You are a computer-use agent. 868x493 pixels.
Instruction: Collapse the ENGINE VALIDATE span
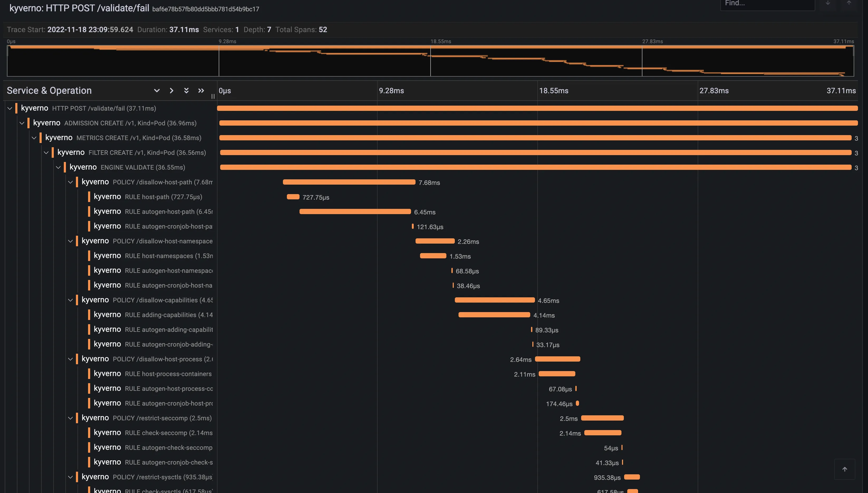click(x=58, y=167)
